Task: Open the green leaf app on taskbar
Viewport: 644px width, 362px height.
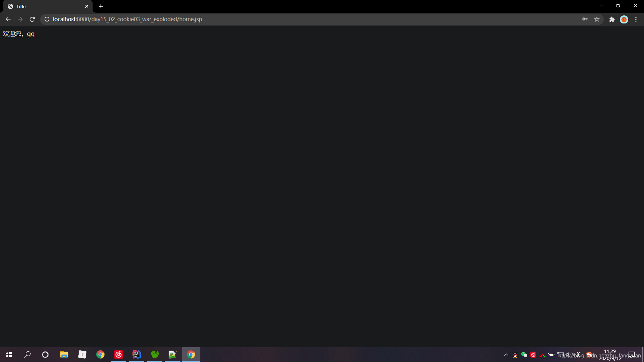Action: pos(155,355)
